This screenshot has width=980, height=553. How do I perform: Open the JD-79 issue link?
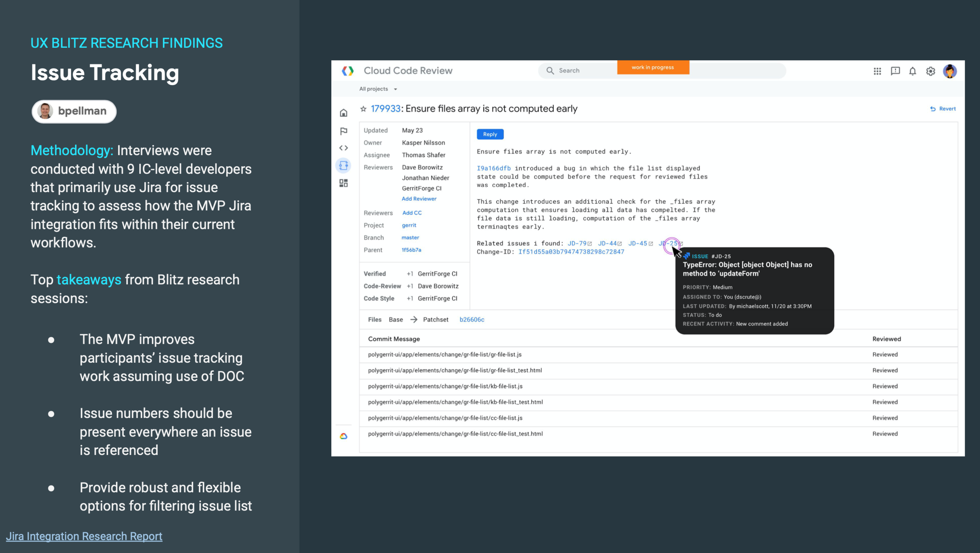[577, 243]
